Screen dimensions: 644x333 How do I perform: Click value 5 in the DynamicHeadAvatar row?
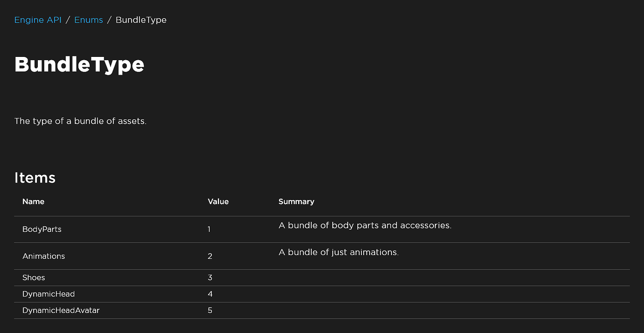coord(210,310)
